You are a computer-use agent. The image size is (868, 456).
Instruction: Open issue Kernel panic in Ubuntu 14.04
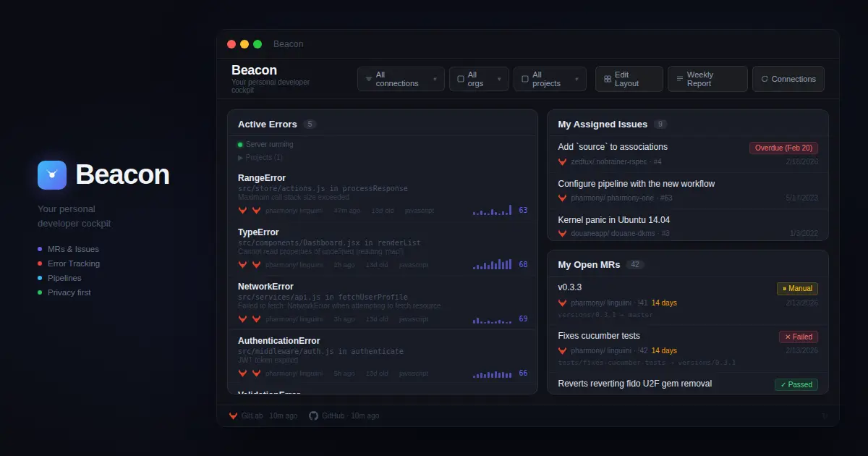pos(614,220)
